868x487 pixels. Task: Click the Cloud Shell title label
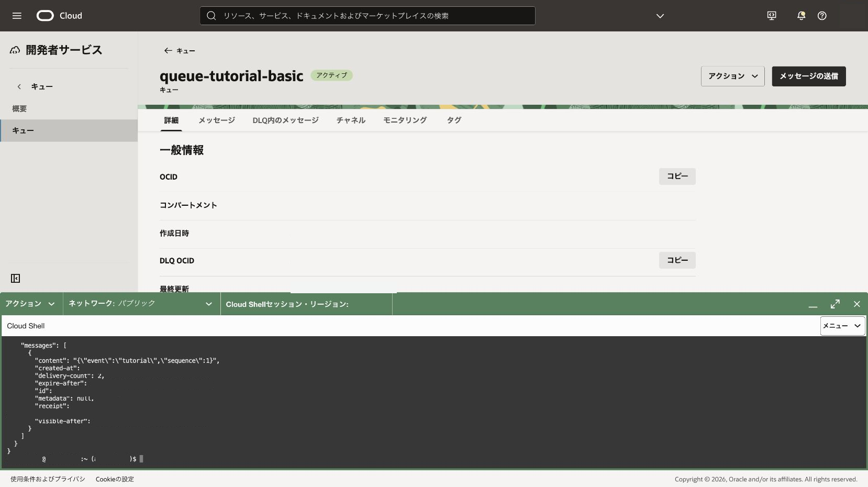[26, 326]
